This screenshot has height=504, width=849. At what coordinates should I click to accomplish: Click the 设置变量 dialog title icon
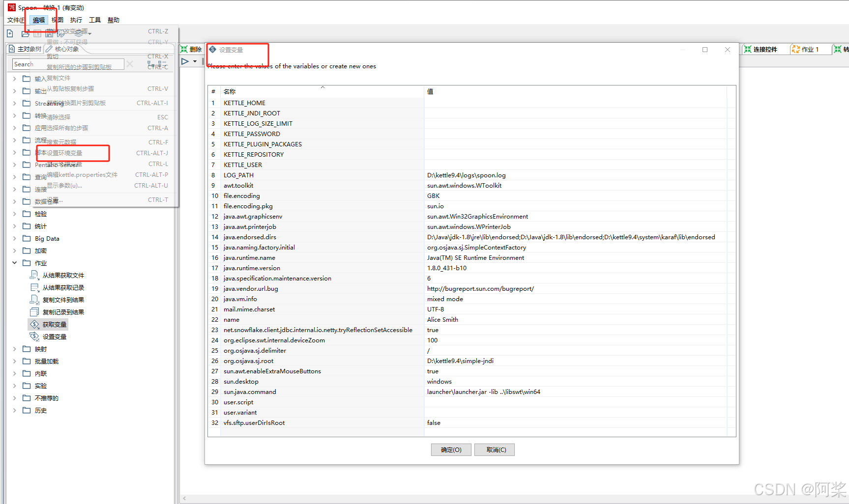pyautogui.click(x=212, y=49)
